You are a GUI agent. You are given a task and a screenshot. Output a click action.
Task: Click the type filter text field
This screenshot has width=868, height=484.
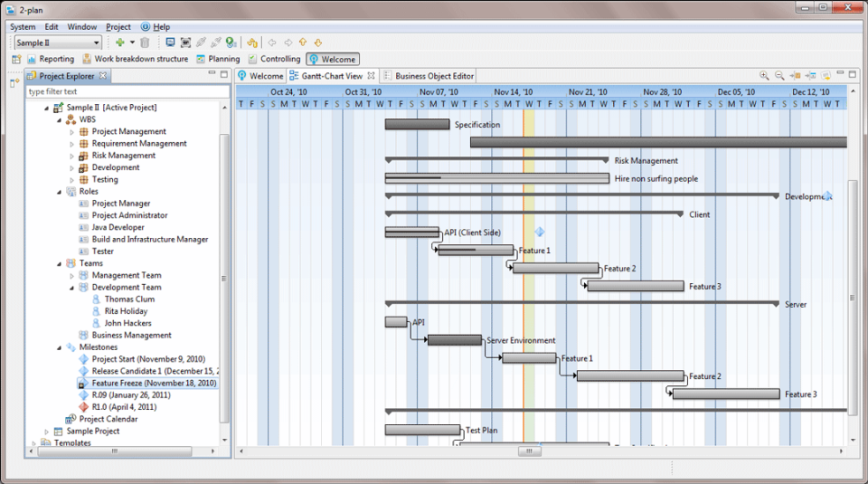click(x=127, y=91)
